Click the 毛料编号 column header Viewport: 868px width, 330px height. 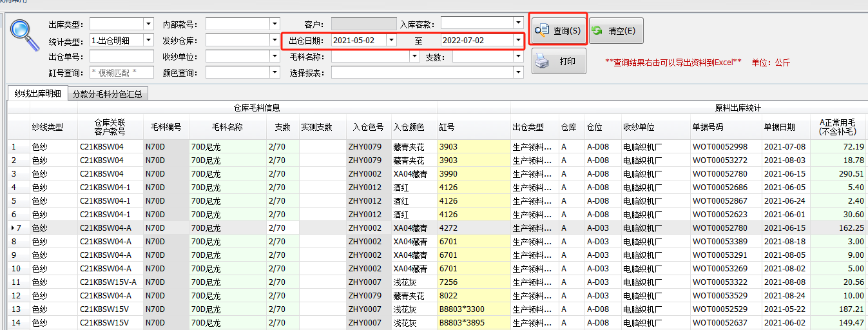pos(166,127)
